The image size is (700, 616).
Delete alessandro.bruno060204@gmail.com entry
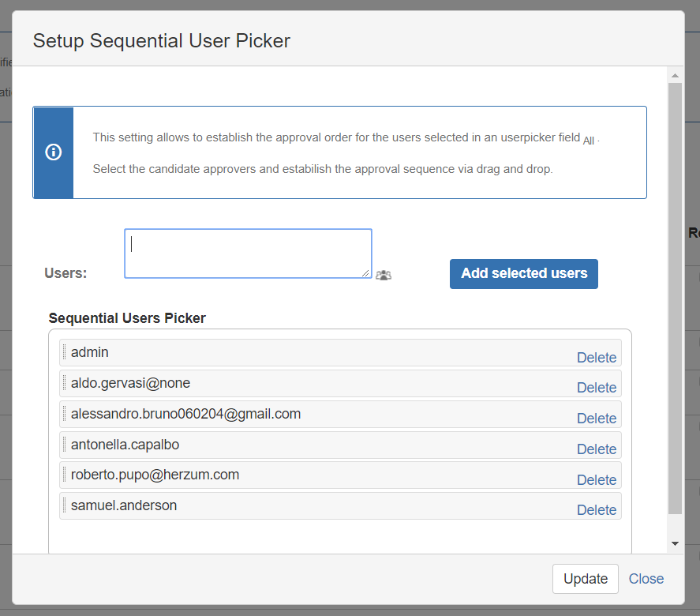[597, 418]
